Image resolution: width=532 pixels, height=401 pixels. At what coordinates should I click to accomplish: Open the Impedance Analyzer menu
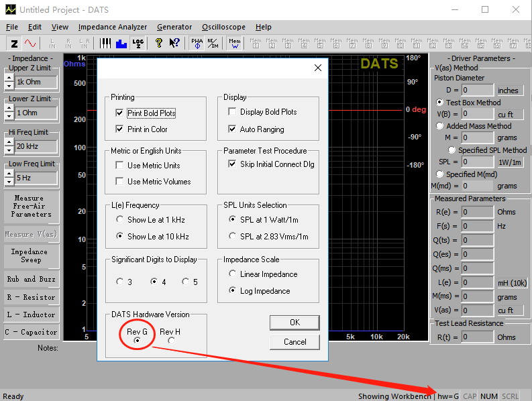112,27
